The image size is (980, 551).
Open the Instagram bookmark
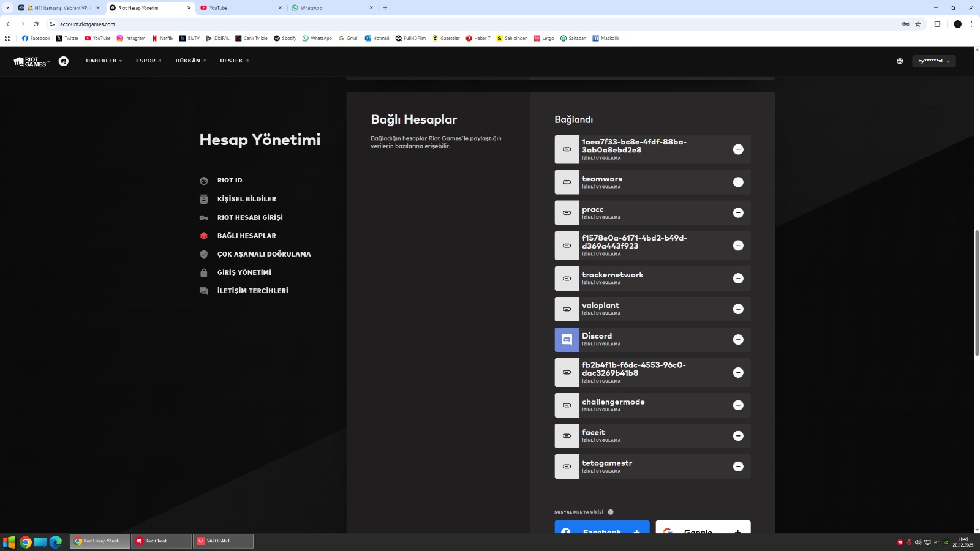131,38
